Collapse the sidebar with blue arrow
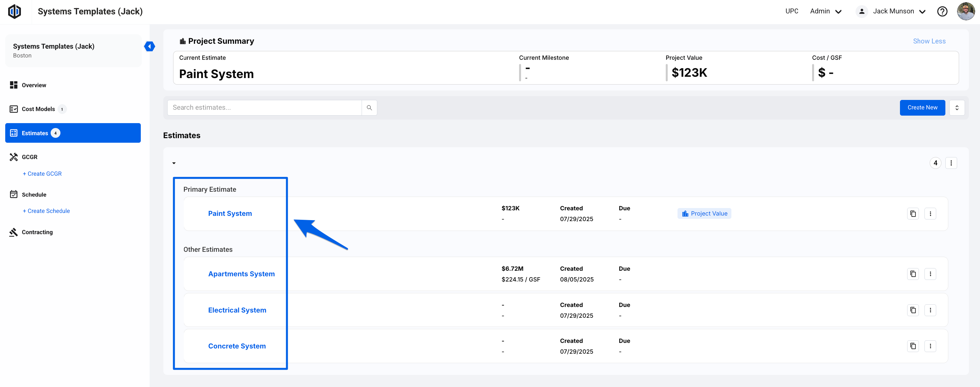The width and height of the screenshot is (980, 387). coord(150,46)
